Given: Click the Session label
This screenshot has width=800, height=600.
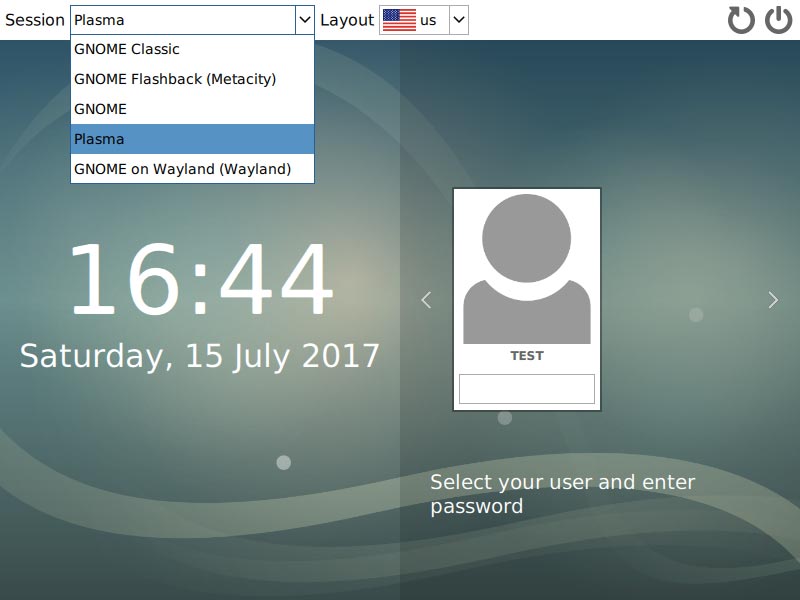Looking at the screenshot, I should pos(35,20).
